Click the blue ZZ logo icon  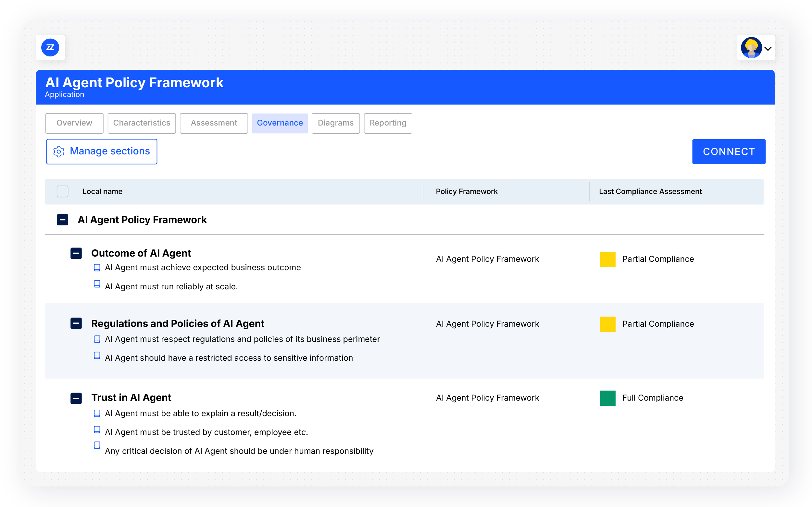point(50,48)
